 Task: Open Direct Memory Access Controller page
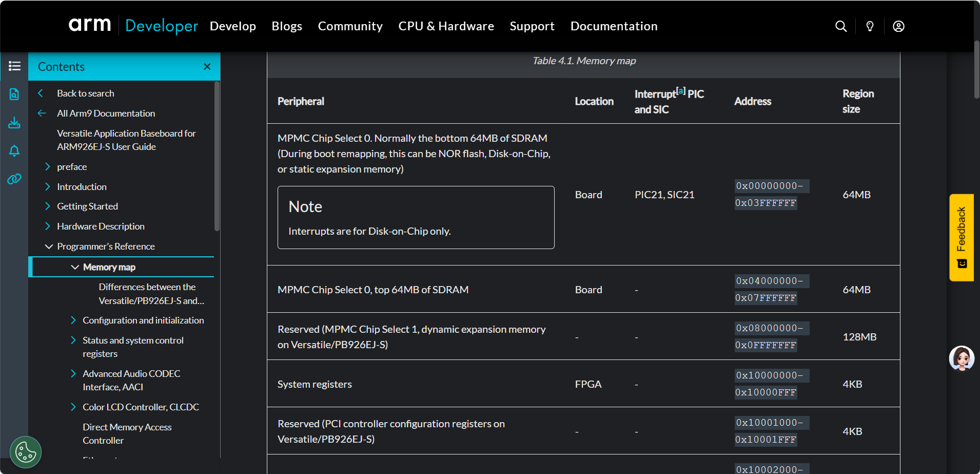point(127,433)
